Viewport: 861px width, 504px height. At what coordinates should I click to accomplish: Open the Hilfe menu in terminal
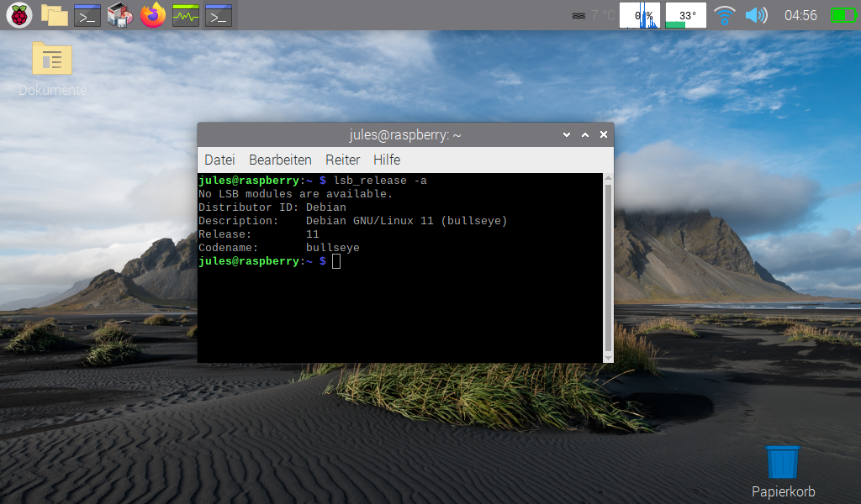tap(387, 160)
